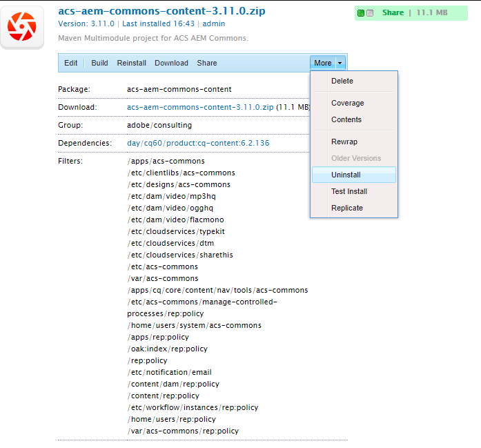
Task: Click the filter /etc/cloudservices/dtm
Action: pyautogui.click(x=170, y=243)
